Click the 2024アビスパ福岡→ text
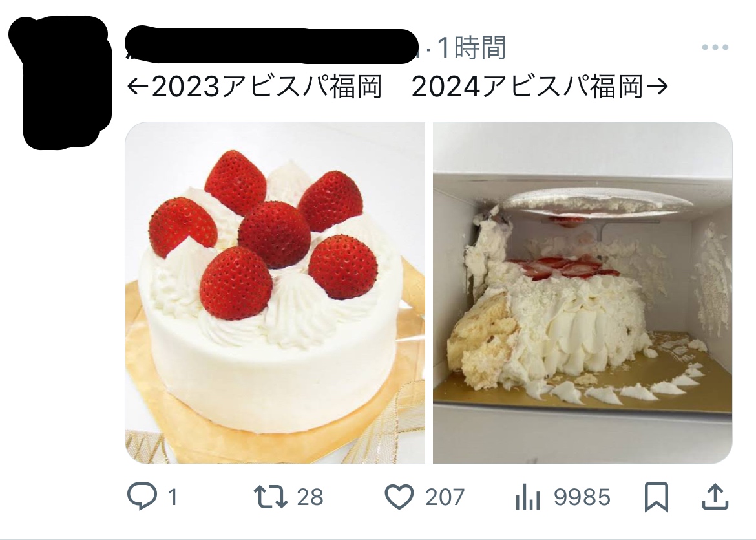756x540 pixels. click(540, 87)
